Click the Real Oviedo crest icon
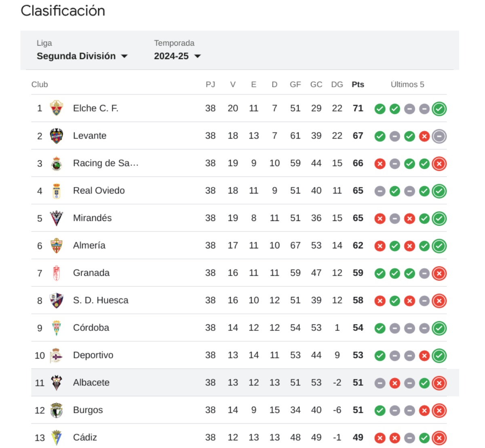The image size is (485, 448). [x=57, y=191]
